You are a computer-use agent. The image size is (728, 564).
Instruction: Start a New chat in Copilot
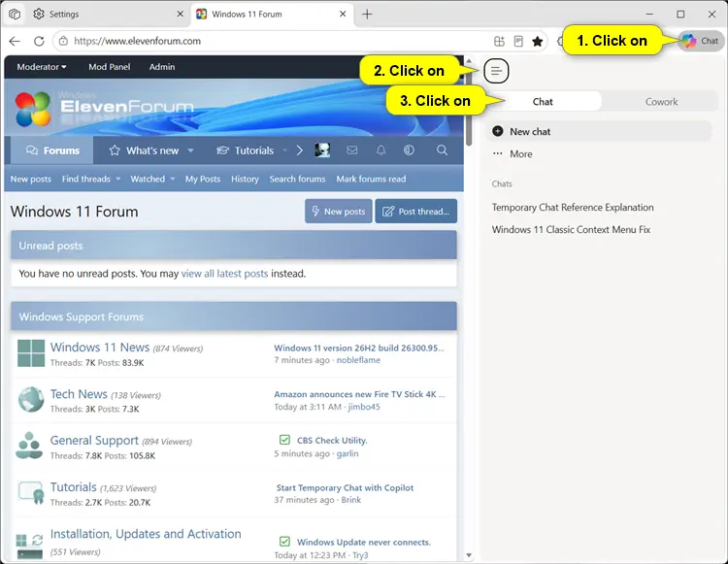pos(600,131)
